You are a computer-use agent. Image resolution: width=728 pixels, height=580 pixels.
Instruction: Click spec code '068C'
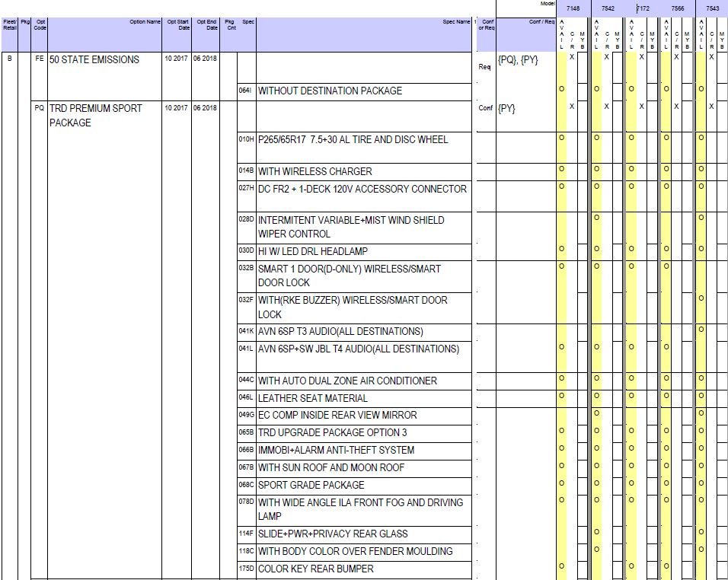[x=246, y=484]
